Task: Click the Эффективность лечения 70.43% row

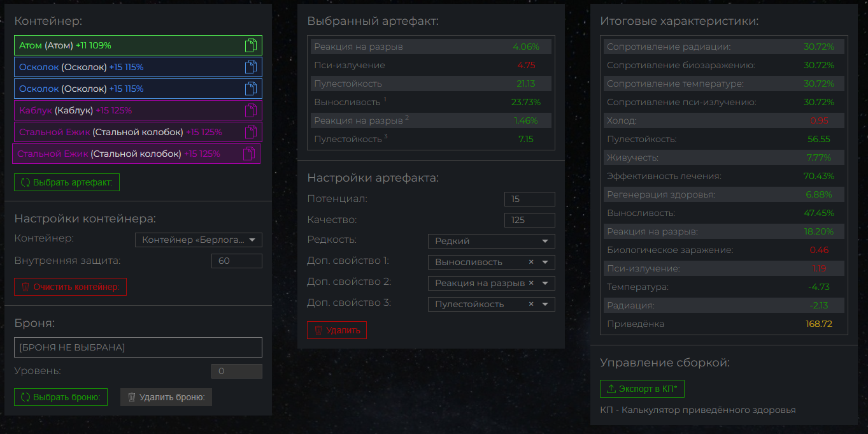Action: (x=724, y=176)
